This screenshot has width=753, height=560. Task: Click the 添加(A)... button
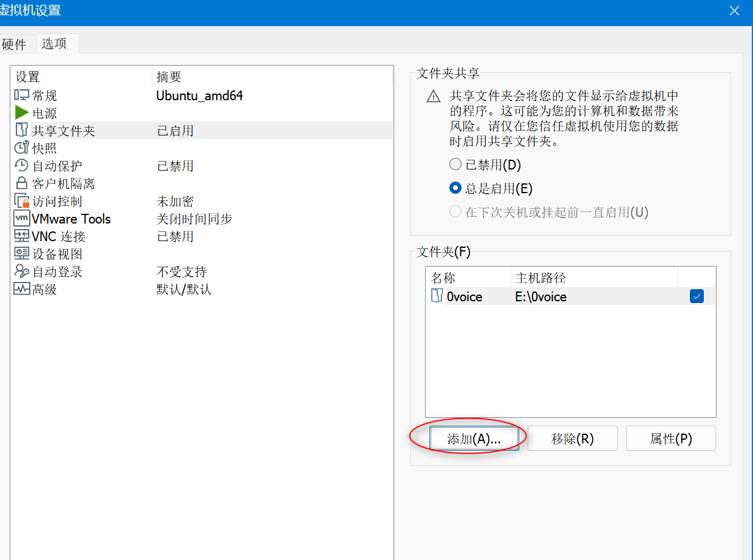(x=474, y=439)
